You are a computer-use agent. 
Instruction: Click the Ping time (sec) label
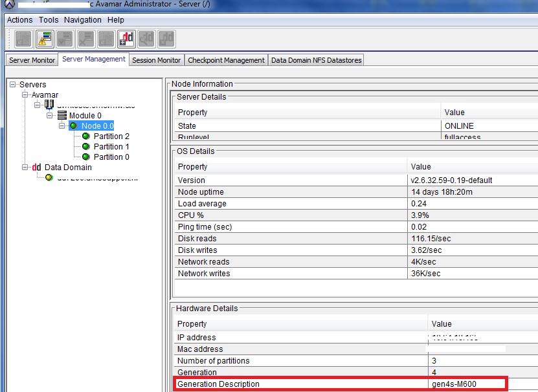[205, 226]
